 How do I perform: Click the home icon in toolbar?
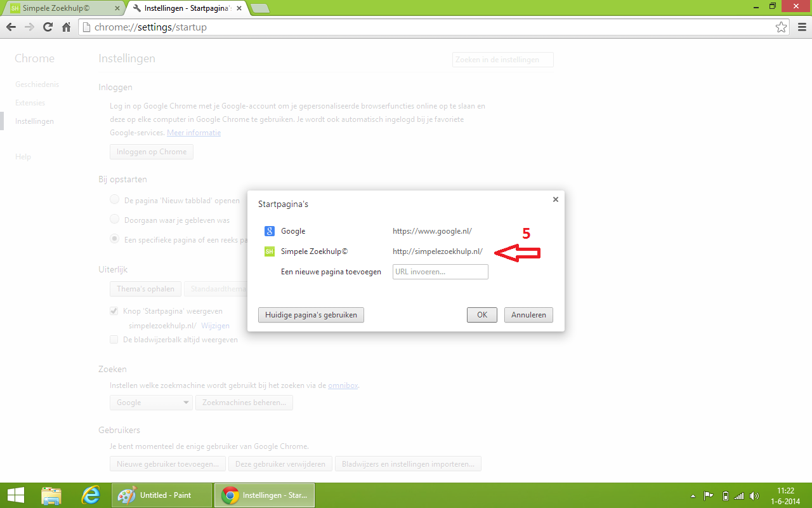pyautogui.click(x=66, y=27)
